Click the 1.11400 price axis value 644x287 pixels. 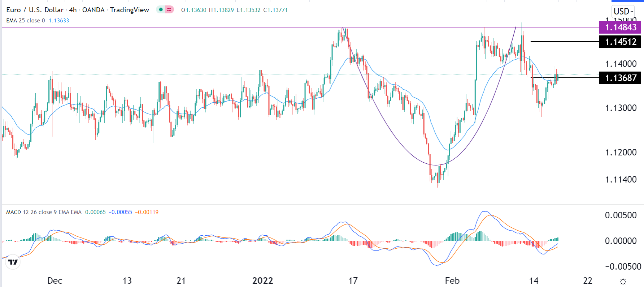[621, 180]
